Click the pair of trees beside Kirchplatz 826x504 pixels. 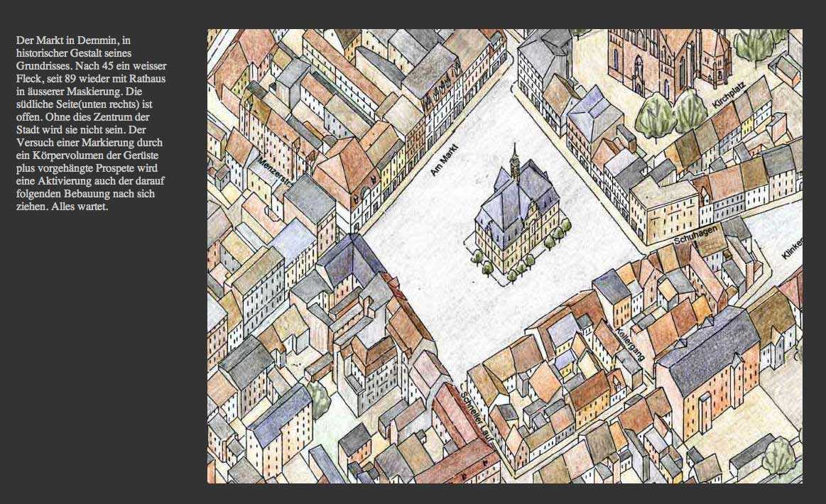tap(671, 113)
